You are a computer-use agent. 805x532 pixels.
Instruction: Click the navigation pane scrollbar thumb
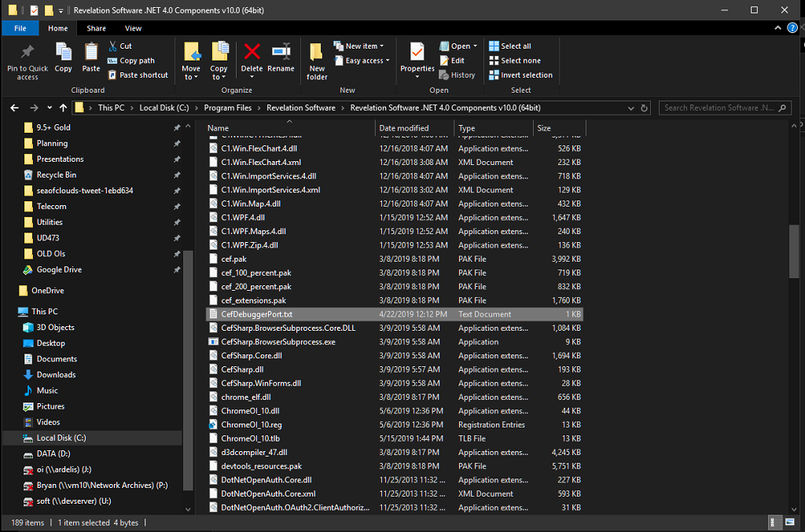[x=188, y=370]
